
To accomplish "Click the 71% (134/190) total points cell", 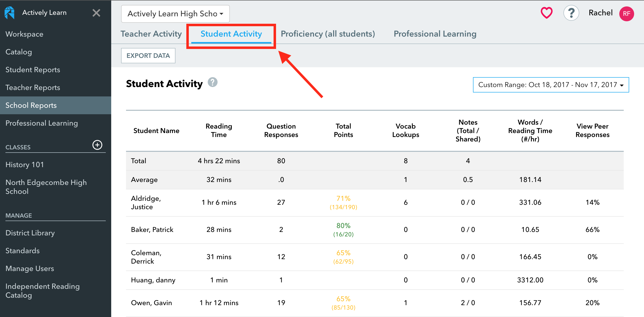I will [x=343, y=203].
